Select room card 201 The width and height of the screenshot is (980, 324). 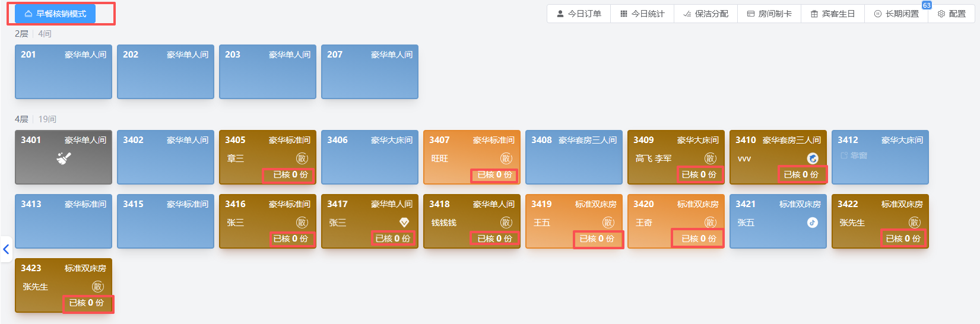(x=64, y=72)
